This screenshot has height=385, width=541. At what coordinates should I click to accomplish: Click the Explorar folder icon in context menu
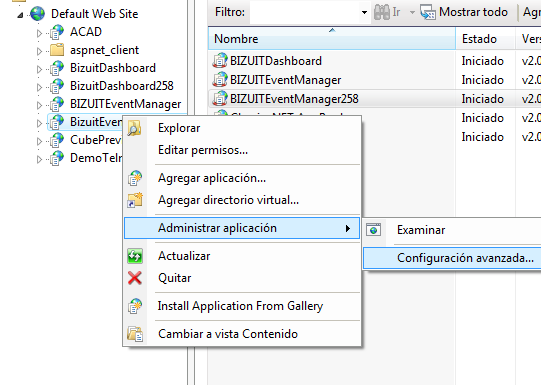click(x=134, y=128)
